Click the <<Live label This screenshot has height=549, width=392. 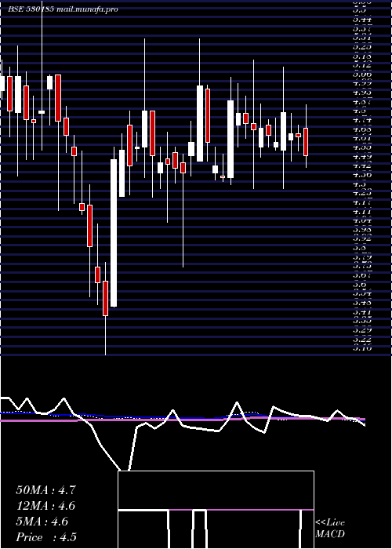[x=330, y=523]
